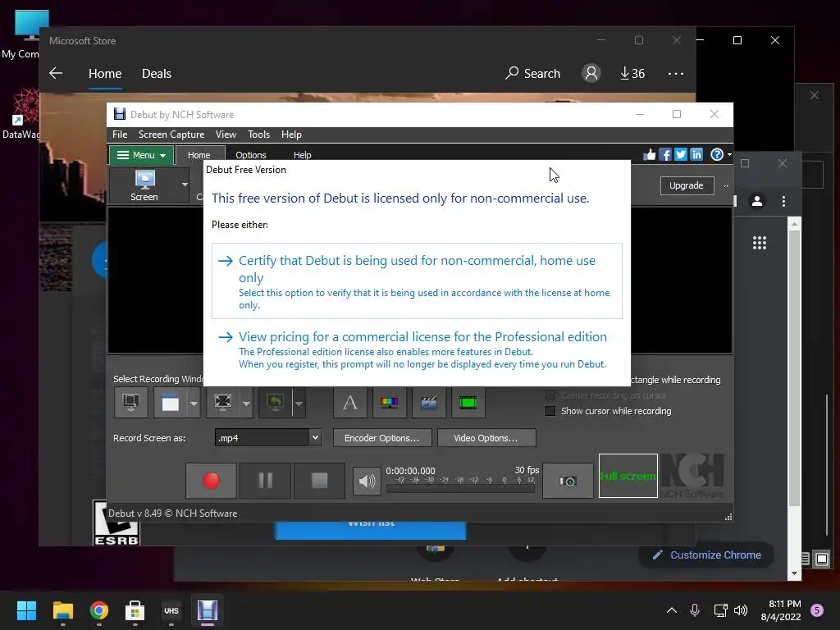
Task: View pricing for commercial Professional license
Action: point(417,349)
